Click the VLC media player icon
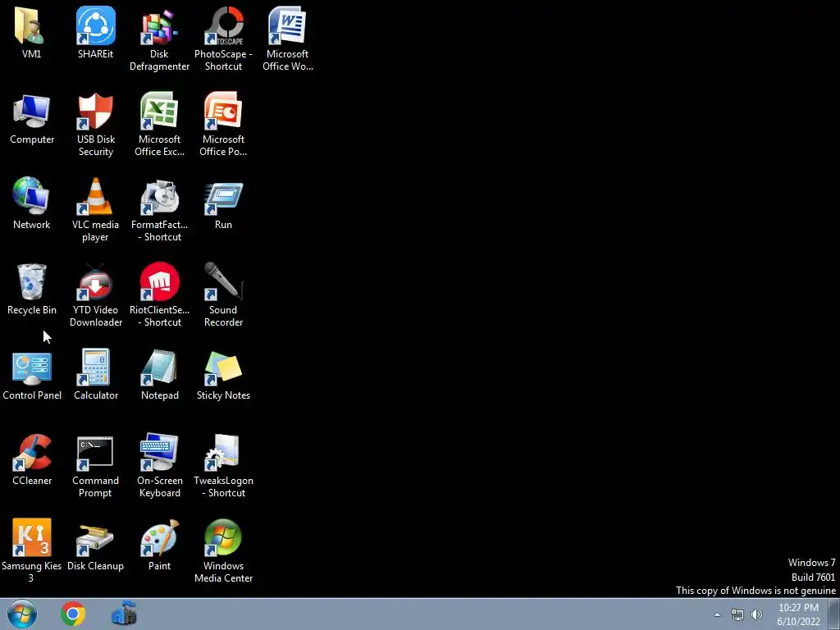This screenshot has width=840, height=630. point(95,196)
